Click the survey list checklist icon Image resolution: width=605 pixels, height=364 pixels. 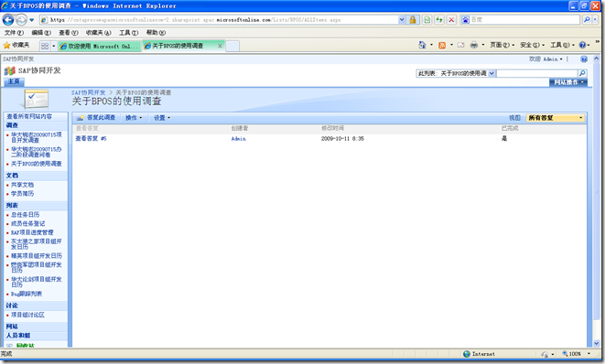tap(36, 99)
